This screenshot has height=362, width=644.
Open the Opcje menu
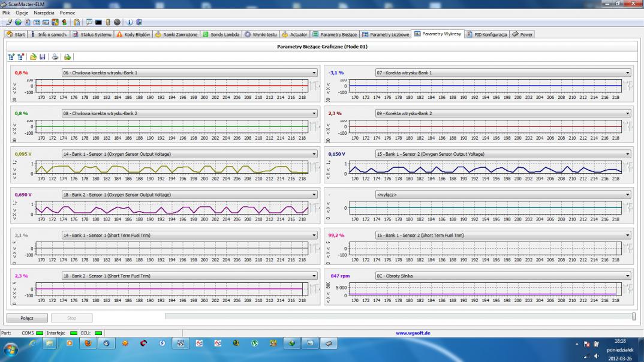(x=22, y=13)
